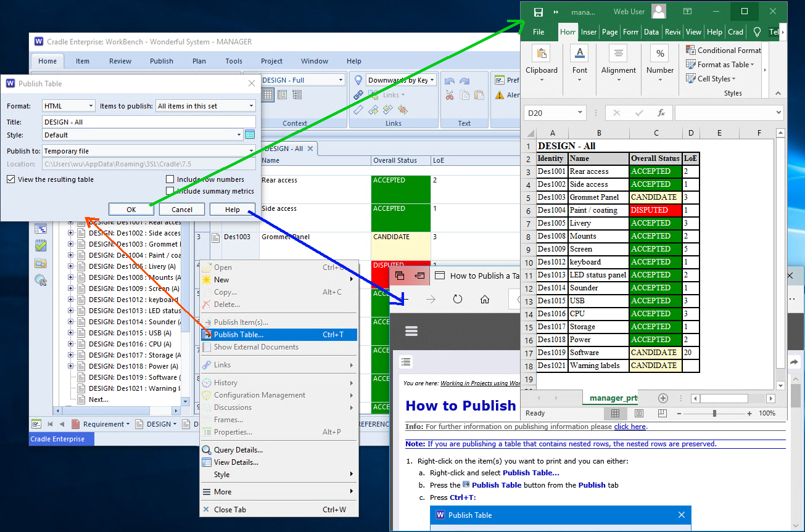805x532 pixels.
Task: Enable Include summary metrics checkbox
Action: tap(170, 191)
